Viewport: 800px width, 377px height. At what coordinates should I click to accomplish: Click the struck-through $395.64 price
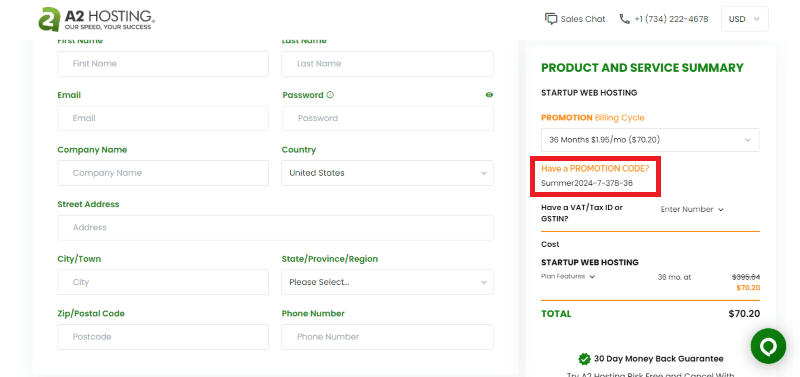point(746,277)
